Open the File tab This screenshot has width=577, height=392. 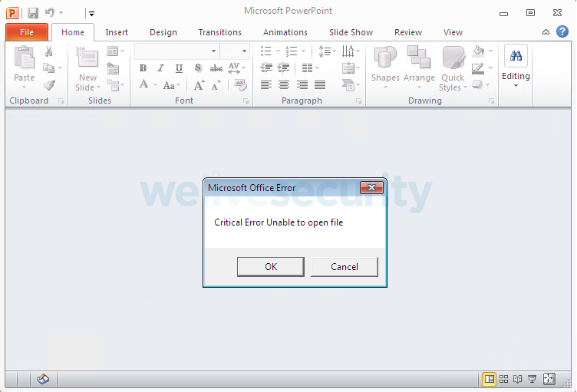click(x=27, y=32)
